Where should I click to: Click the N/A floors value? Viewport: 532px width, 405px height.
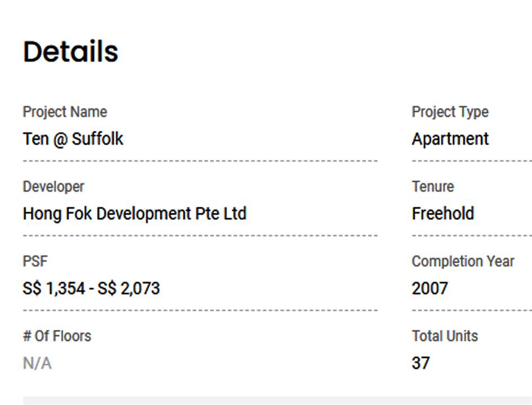tap(37, 363)
